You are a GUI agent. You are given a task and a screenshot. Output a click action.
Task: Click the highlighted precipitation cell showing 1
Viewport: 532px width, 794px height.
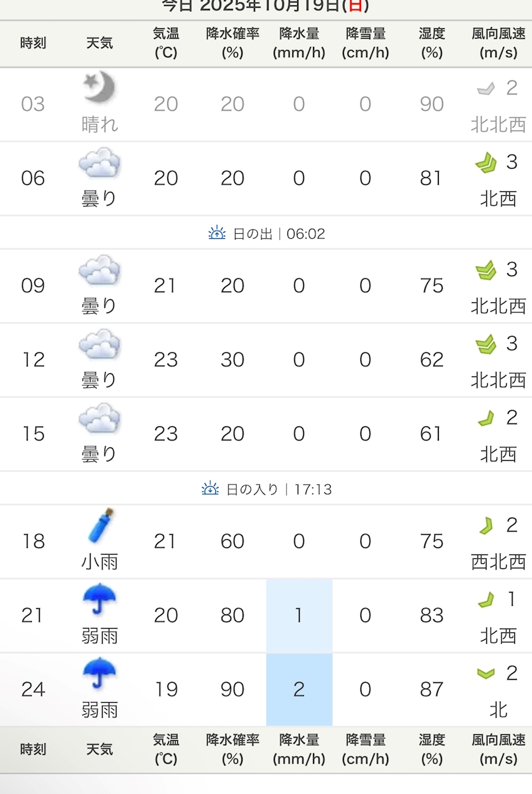(x=299, y=615)
